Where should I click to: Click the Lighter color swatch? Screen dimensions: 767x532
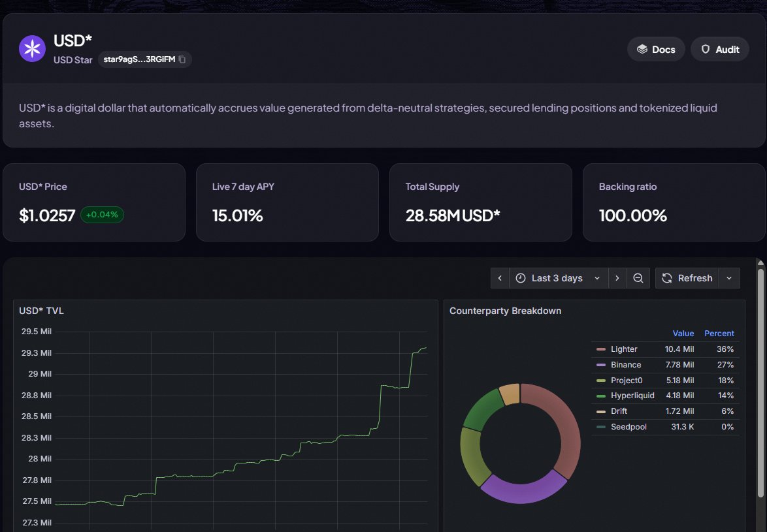(601, 349)
